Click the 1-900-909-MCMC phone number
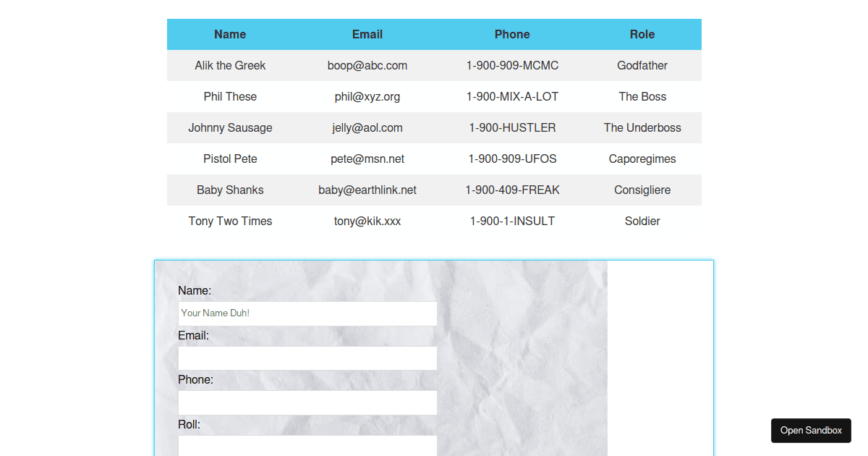The width and height of the screenshot is (868, 456). [x=512, y=65]
